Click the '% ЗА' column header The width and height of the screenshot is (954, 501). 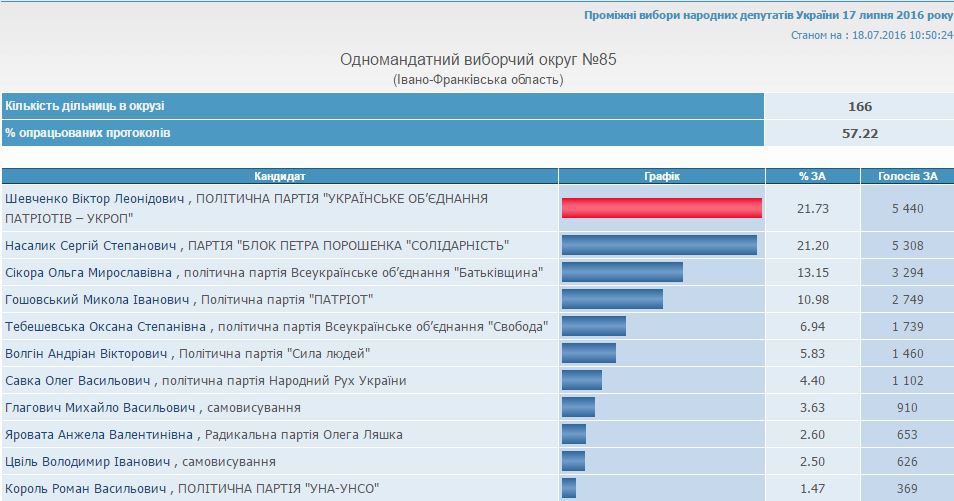(812, 176)
